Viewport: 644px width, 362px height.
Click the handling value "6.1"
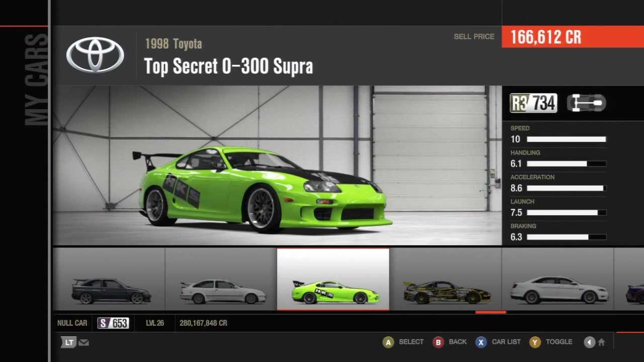coord(516,164)
